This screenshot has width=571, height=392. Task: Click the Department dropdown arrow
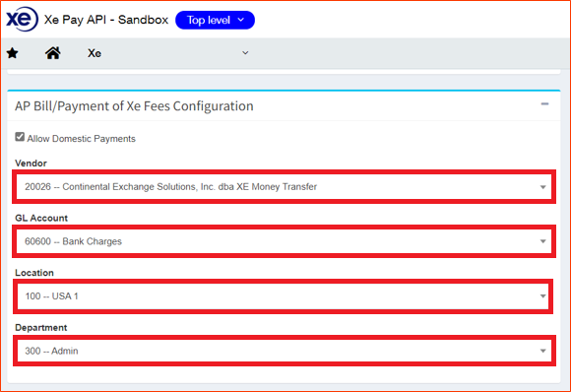pos(543,351)
